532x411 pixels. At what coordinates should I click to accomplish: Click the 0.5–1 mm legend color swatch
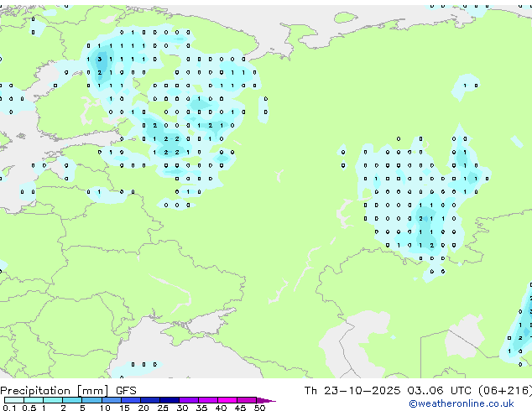tap(34, 400)
